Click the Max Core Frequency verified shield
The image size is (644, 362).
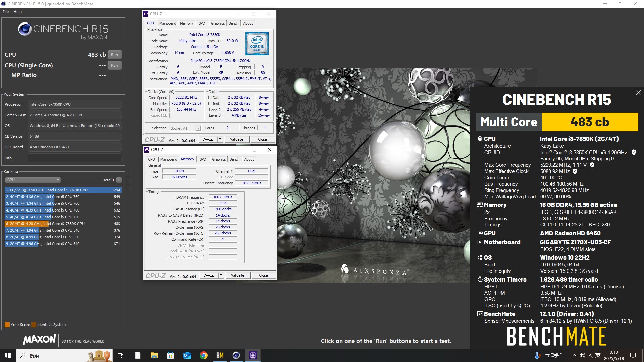pyautogui.click(x=592, y=165)
